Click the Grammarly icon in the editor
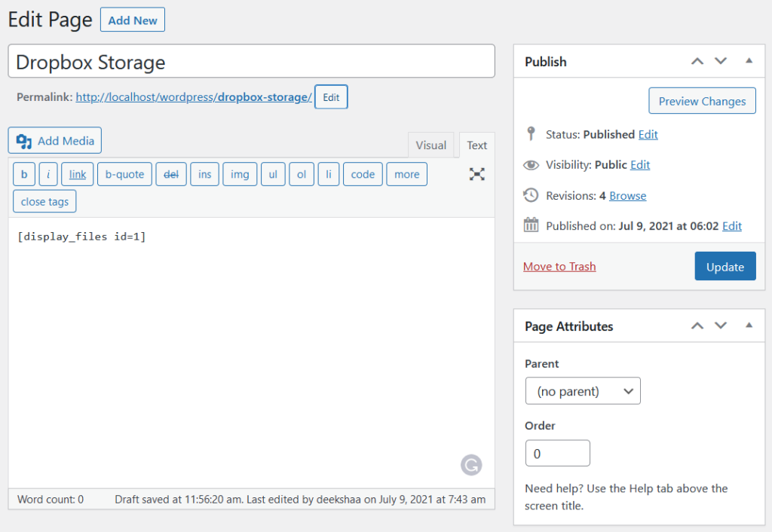Image resolution: width=772 pixels, height=532 pixels. (x=471, y=465)
